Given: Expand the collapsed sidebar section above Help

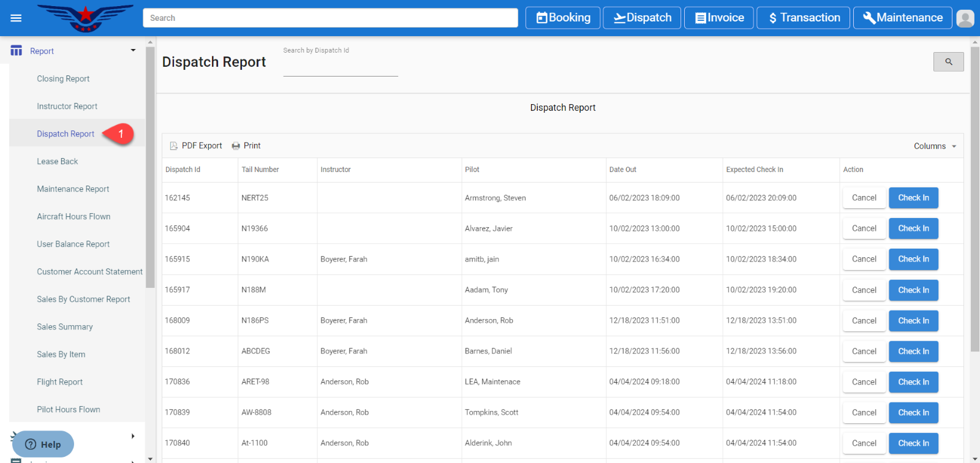Looking at the screenshot, I should click(133, 436).
